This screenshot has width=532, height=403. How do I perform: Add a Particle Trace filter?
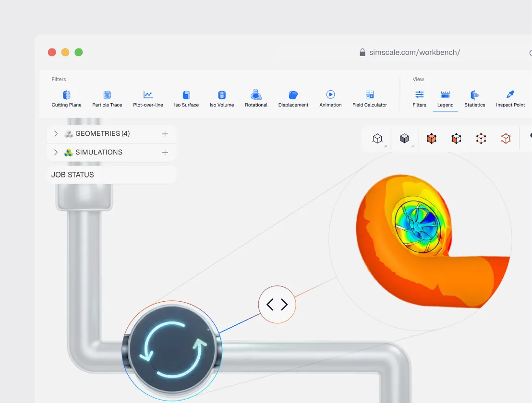click(x=107, y=99)
